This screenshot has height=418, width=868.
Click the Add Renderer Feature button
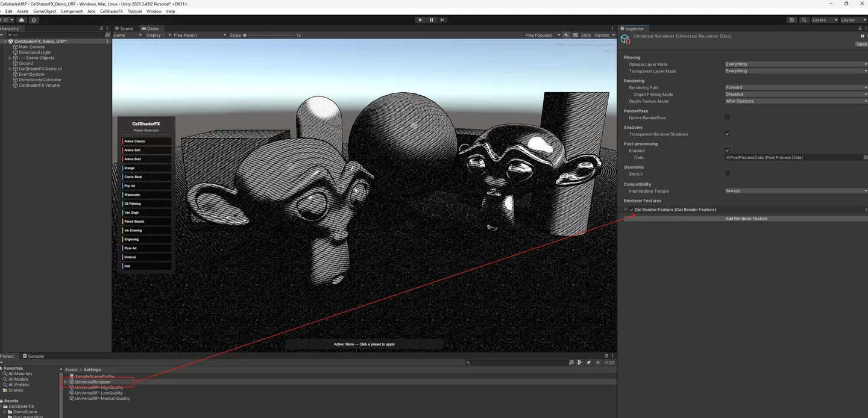tap(746, 219)
